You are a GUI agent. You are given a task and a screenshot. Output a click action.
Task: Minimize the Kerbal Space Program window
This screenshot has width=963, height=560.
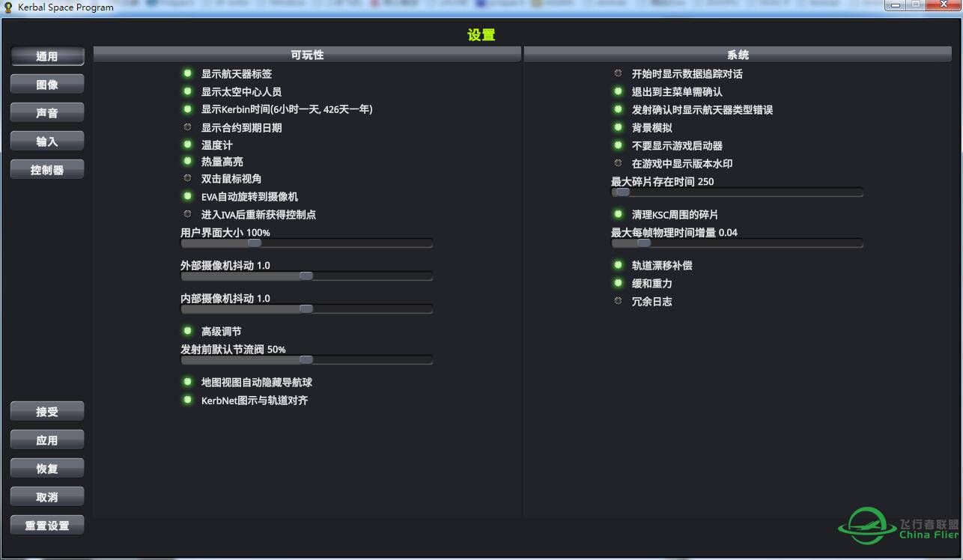coord(896,4)
